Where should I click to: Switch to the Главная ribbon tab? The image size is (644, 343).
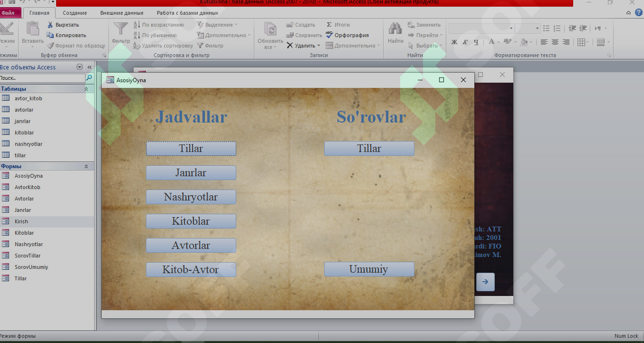coord(39,13)
